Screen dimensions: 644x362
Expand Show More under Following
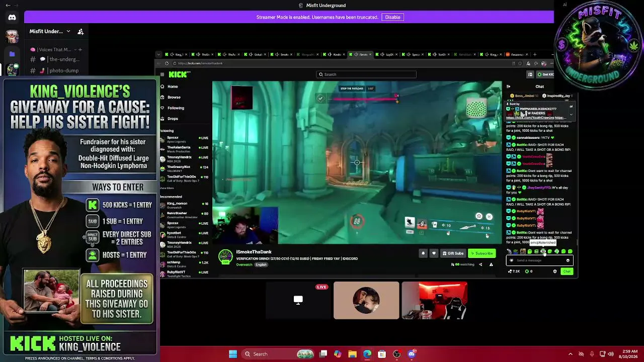pos(167,188)
